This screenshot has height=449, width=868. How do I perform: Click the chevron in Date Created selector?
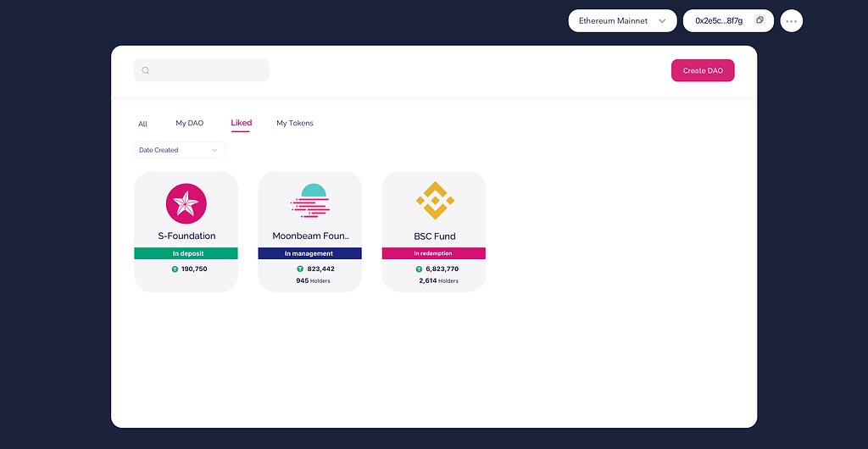pos(214,150)
